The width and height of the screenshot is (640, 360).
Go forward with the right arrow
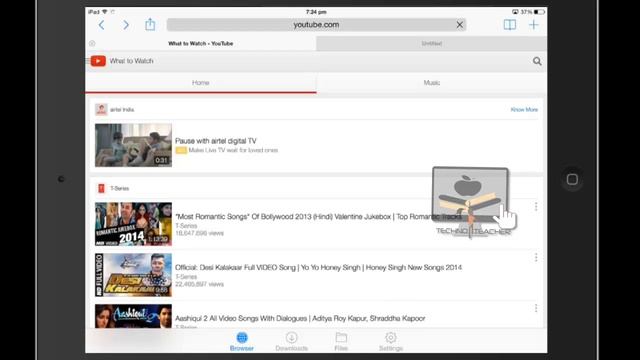tap(126, 25)
